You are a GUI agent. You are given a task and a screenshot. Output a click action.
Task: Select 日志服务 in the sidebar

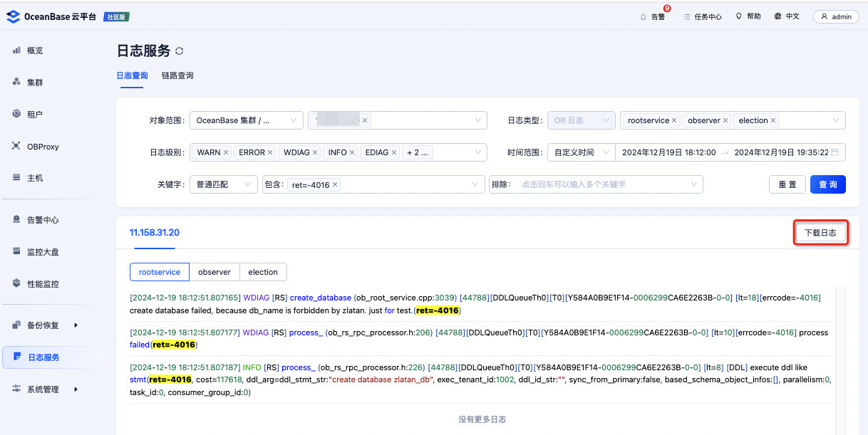coord(53,357)
